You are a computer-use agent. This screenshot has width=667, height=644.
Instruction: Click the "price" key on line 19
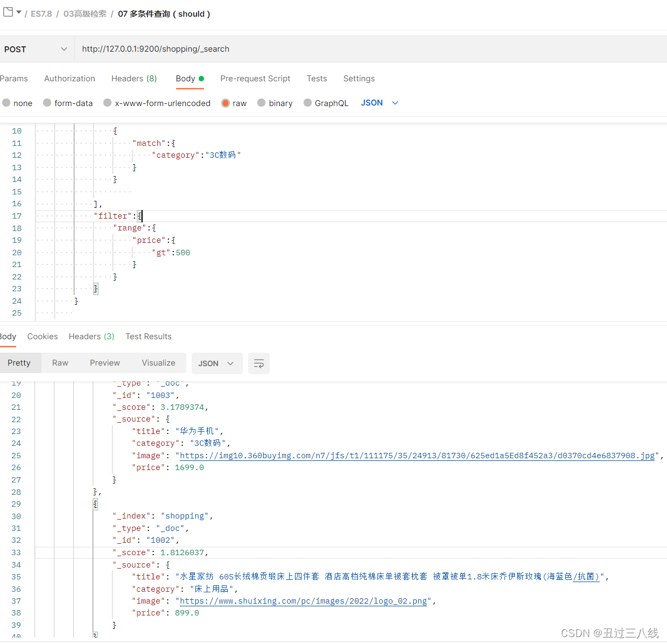coord(149,240)
